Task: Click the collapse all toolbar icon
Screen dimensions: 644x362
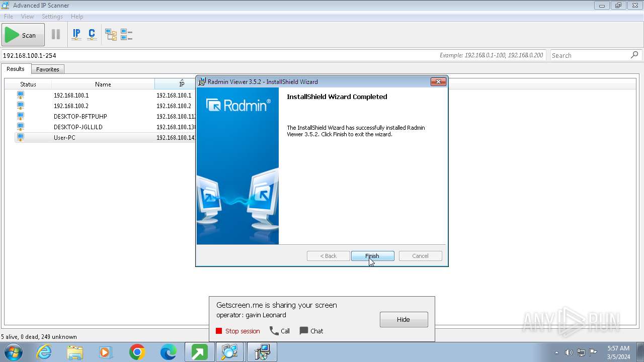Action: tap(126, 35)
